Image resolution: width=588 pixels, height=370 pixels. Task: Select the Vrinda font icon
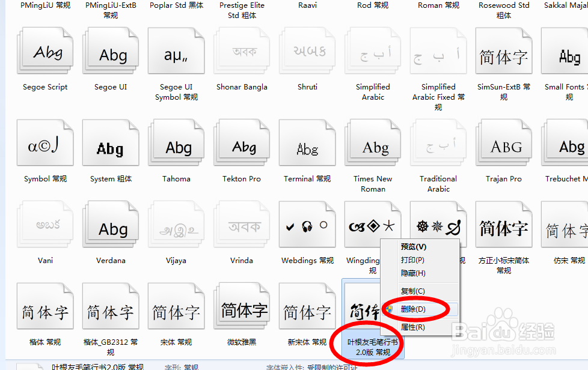click(x=242, y=224)
